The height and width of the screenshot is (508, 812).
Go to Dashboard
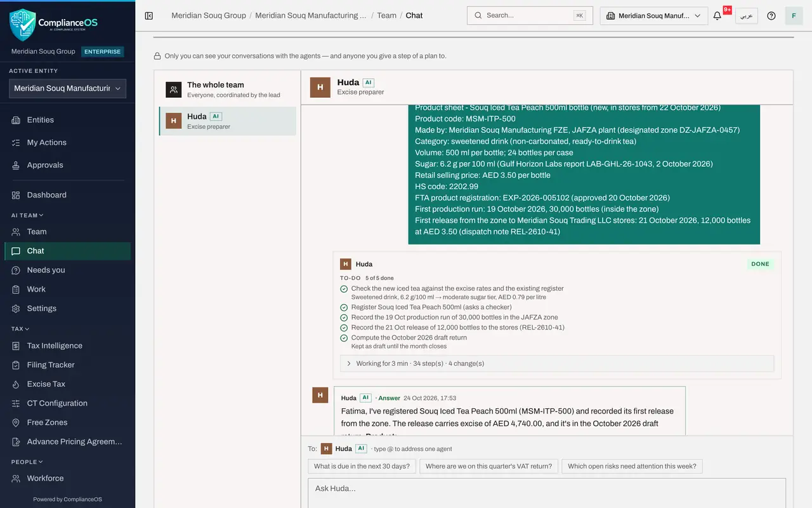pos(67,195)
